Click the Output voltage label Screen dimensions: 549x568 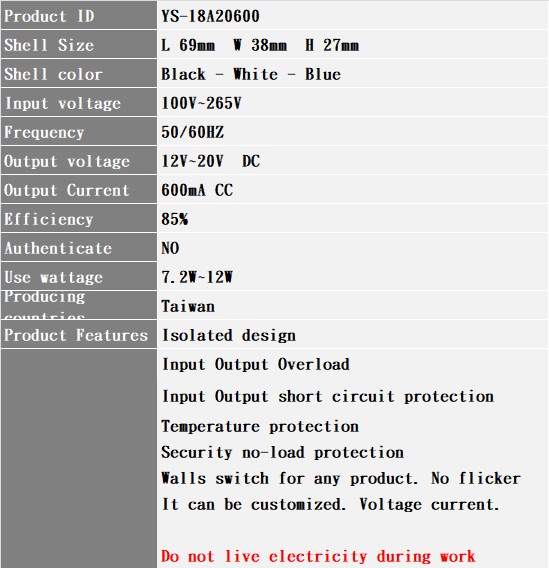[67, 161]
